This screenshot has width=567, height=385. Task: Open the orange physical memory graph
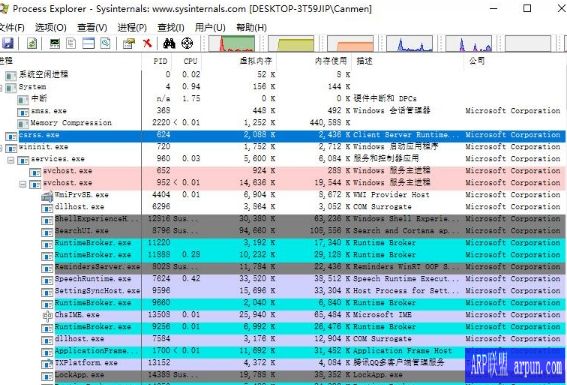350,43
